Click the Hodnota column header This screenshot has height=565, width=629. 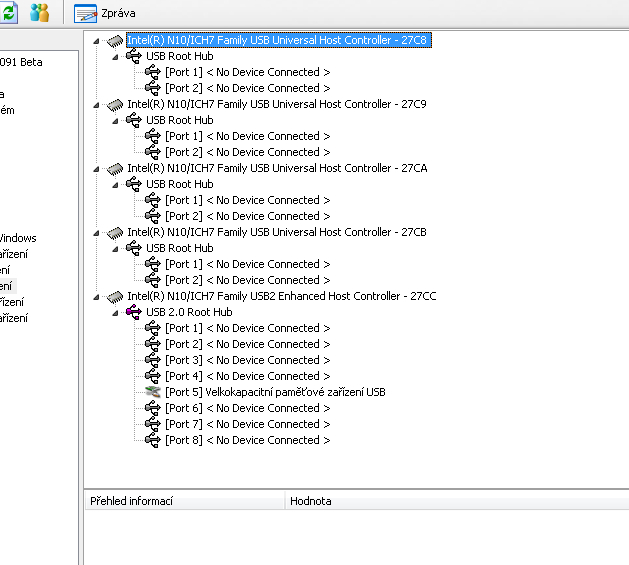tap(457, 501)
